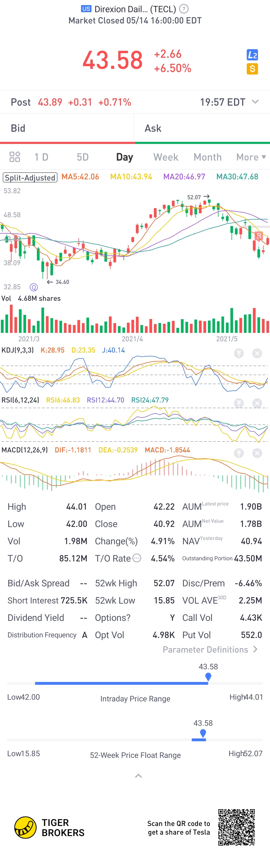The height and width of the screenshot is (868, 270).
Task: Tap the MA30:47.68 moving average label
Action: click(237, 177)
